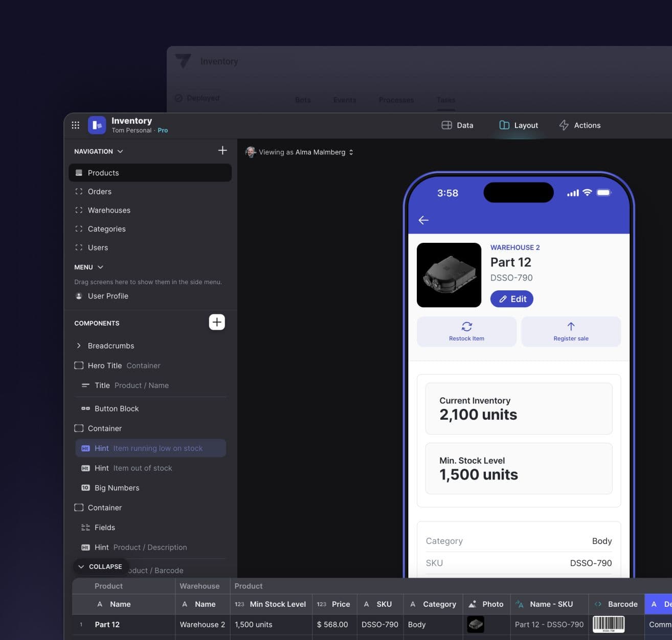
Task: Click the Category field row
Action: tap(519, 541)
